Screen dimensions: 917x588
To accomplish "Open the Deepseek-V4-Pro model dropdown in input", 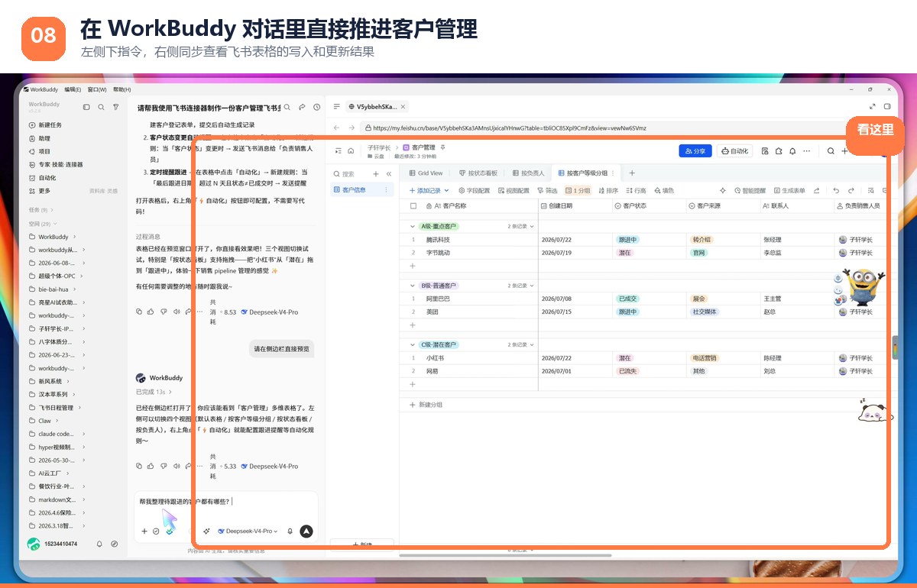I will (x=248, y=531).
